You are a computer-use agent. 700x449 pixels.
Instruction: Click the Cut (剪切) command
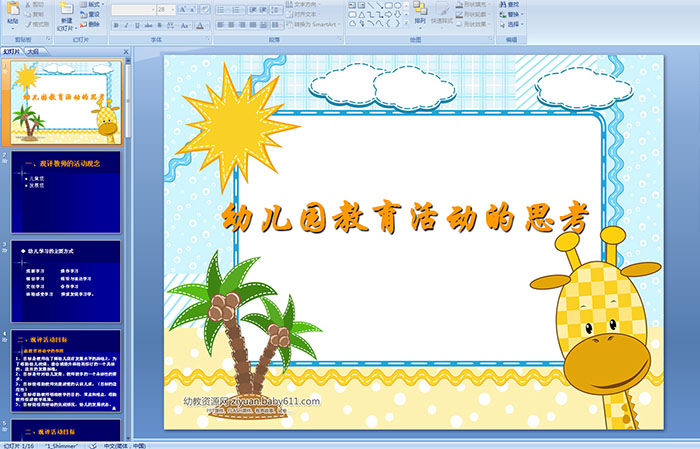35,4
